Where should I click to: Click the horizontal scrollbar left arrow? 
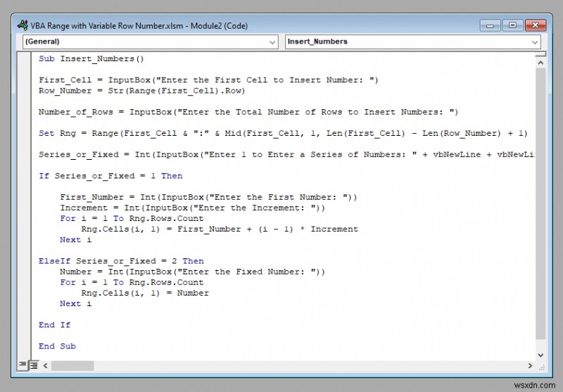tap(45, 366)
